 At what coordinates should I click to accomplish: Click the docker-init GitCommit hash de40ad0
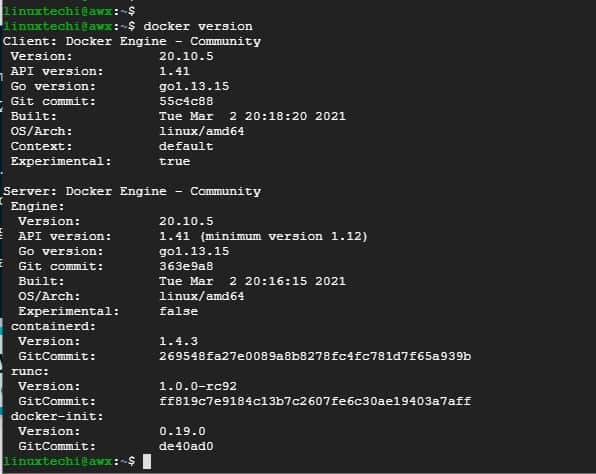pyautogui.click(x=186, y=446)
